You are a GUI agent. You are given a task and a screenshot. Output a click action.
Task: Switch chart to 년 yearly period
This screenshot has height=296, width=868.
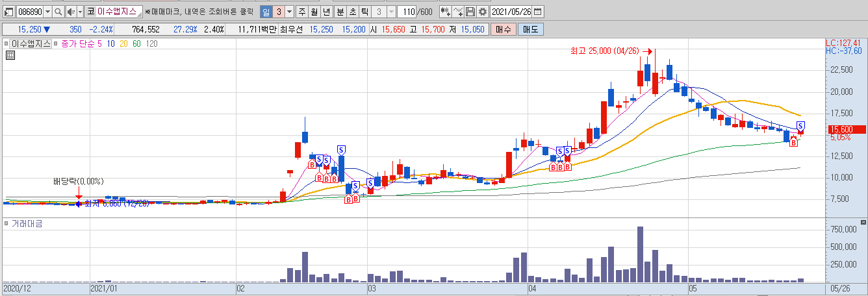(x=327, y=12)
